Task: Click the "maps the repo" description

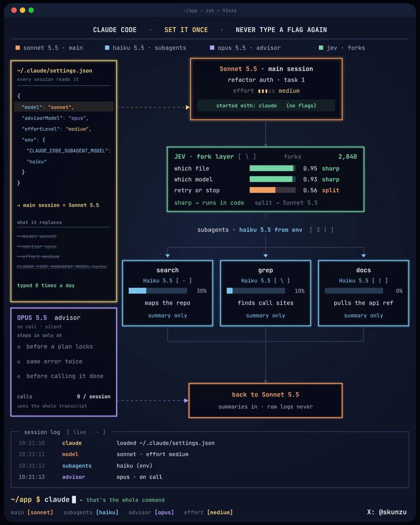Action: click(168, 303)
